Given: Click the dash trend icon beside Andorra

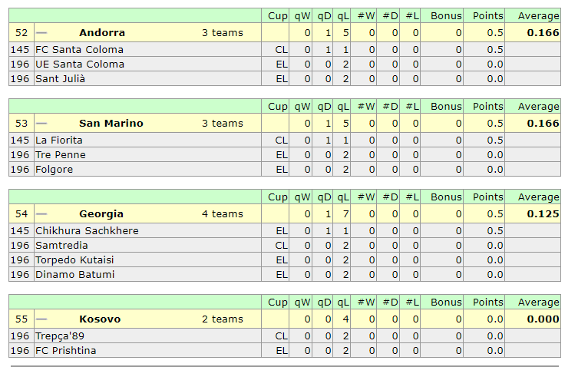Looking at the screenshot, I should pyautogui.click(x=41, y=33).
